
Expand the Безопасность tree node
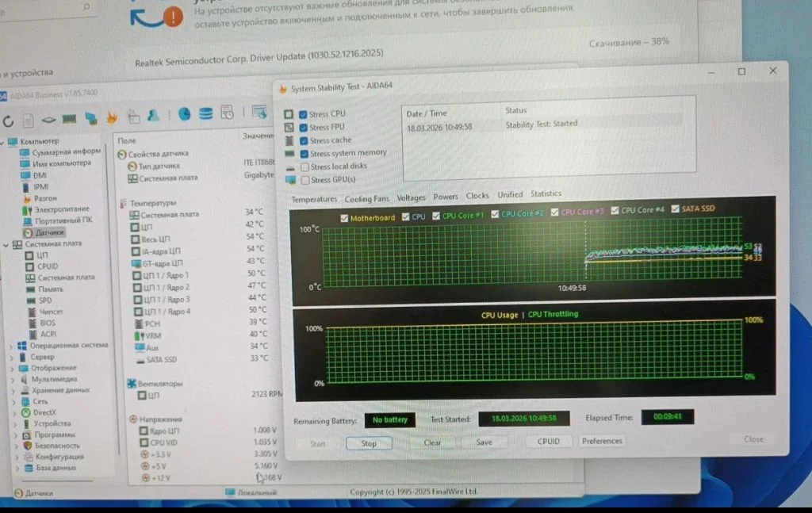16,446
